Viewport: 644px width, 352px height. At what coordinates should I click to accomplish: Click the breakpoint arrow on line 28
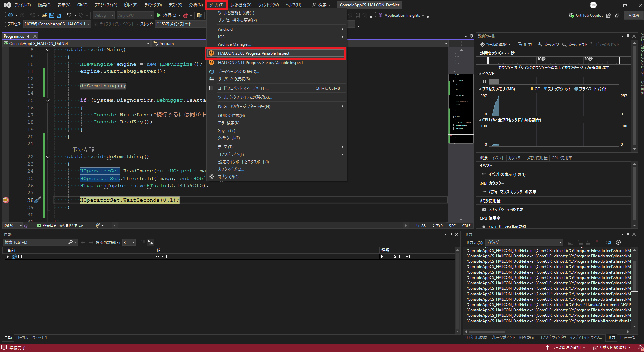[x=6, y=200]
